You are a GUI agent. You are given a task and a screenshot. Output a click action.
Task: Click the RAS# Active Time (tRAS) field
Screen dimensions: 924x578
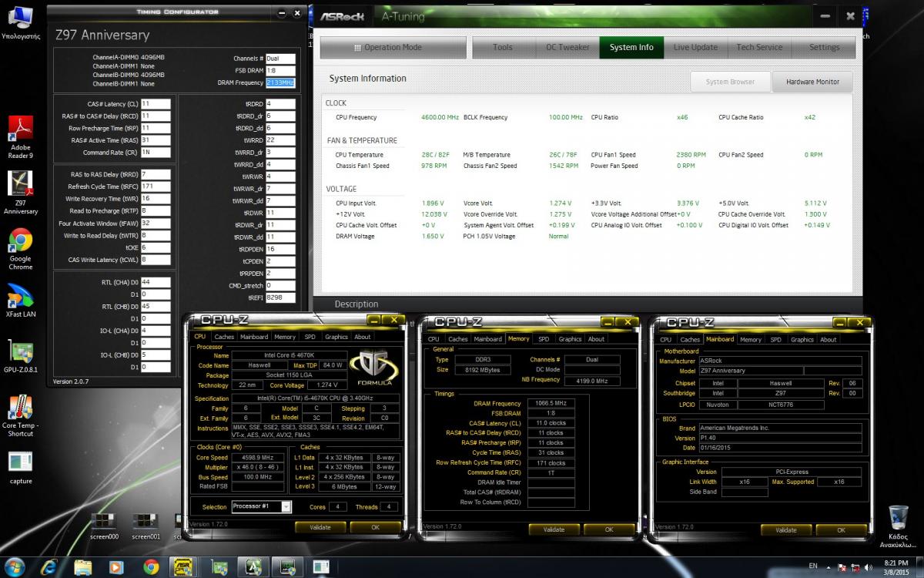pos(156,140)
